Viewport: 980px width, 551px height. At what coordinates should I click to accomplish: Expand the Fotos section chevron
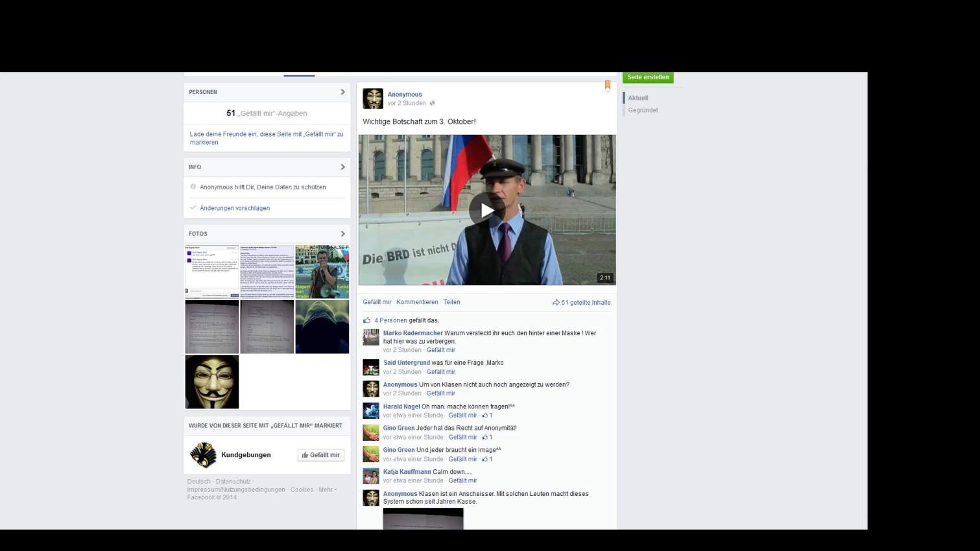[342, 234]
